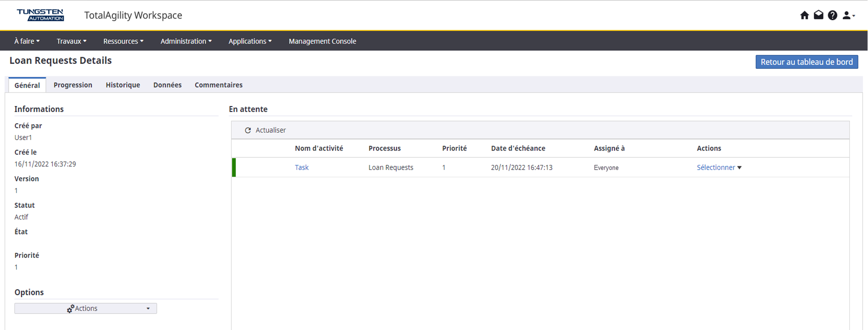Click the Home icon in header
This screenshot has height=330, width=868.
tap(804, 15)
